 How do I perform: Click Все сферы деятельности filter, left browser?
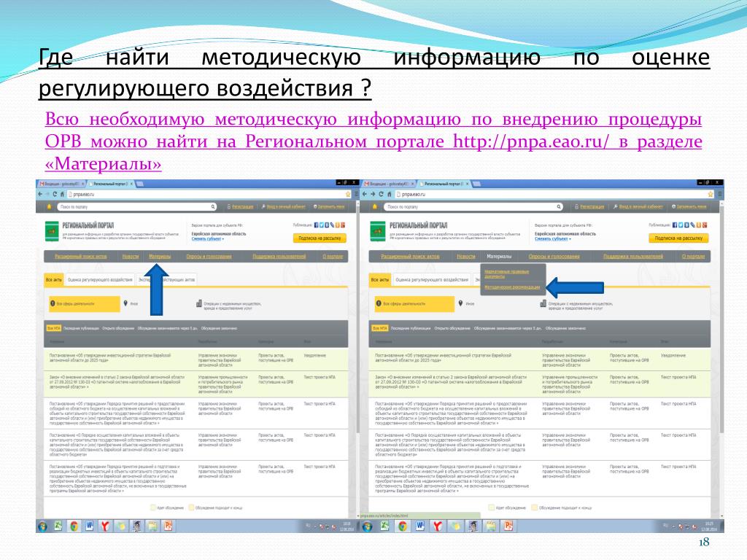coord(84,303)
